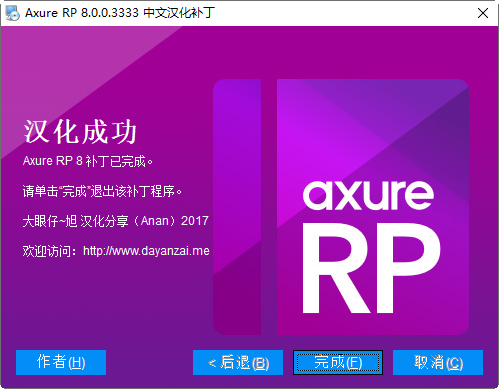The height and width of the screenshot is (389, 499).
Task: Close the Axure RP patch window
Action: pos(483,13)
